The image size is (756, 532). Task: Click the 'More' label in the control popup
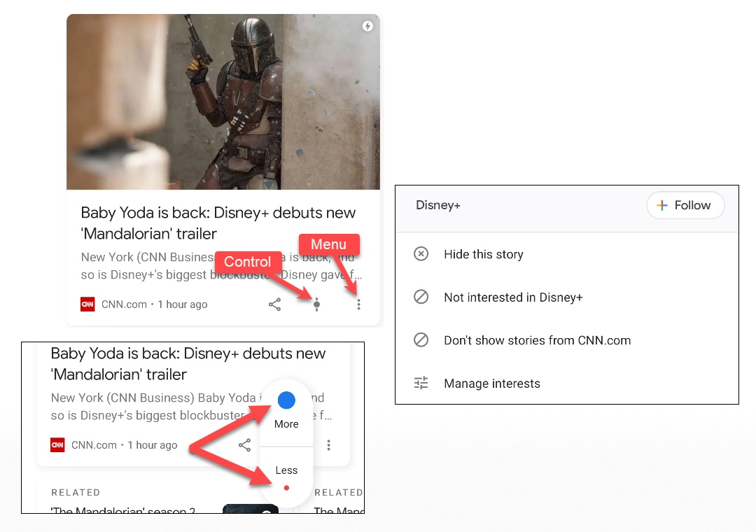click(x=286, y=424)
